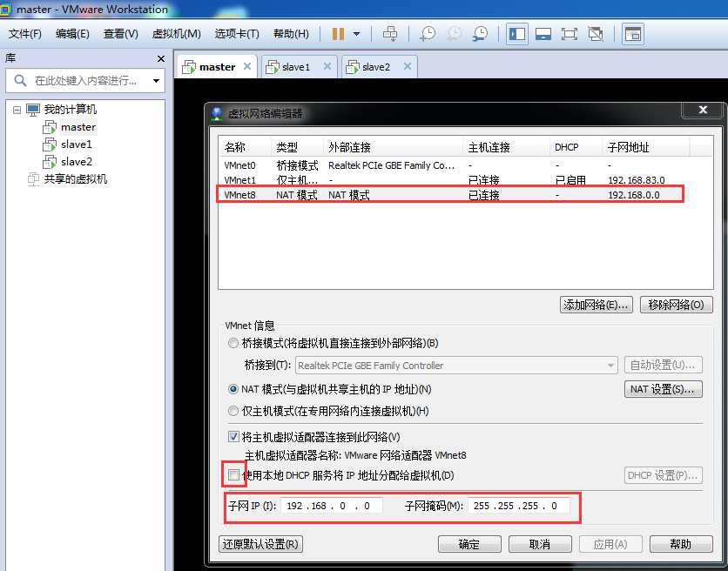Image resolution: width=728 pixels, height=571 pixels.
Task: Select slave1 in the library tree
Action: click(x=67, y=144)
